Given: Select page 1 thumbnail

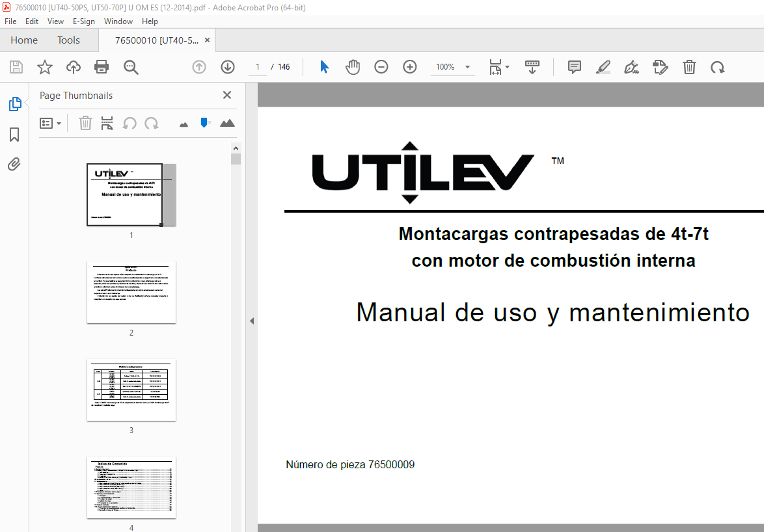Looking at the screenshot, I should pos(131,194).
